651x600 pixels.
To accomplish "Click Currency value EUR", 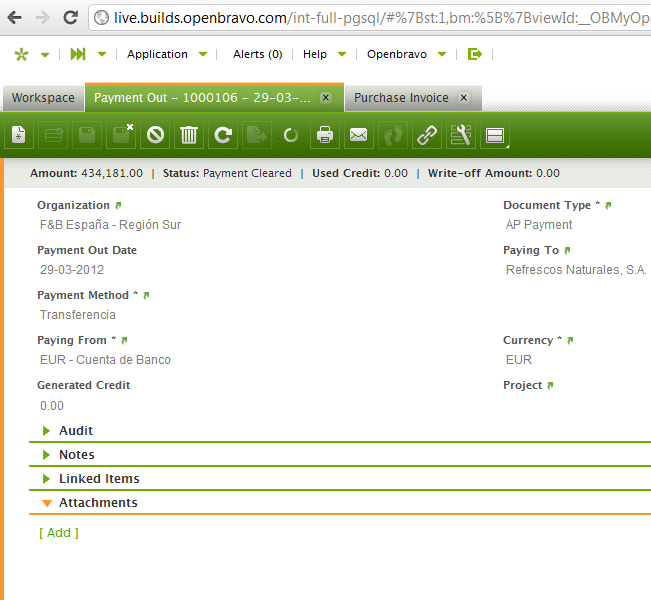I will pos(519,360).
